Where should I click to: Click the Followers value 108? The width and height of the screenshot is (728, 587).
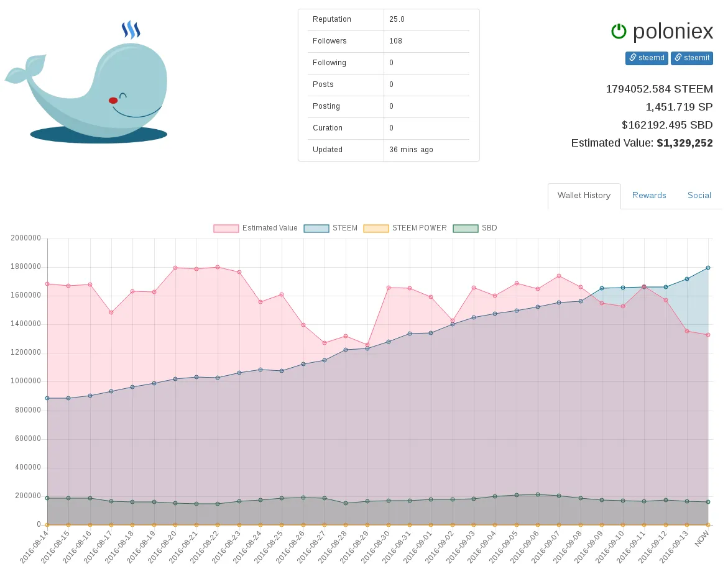tap(395, 41)
